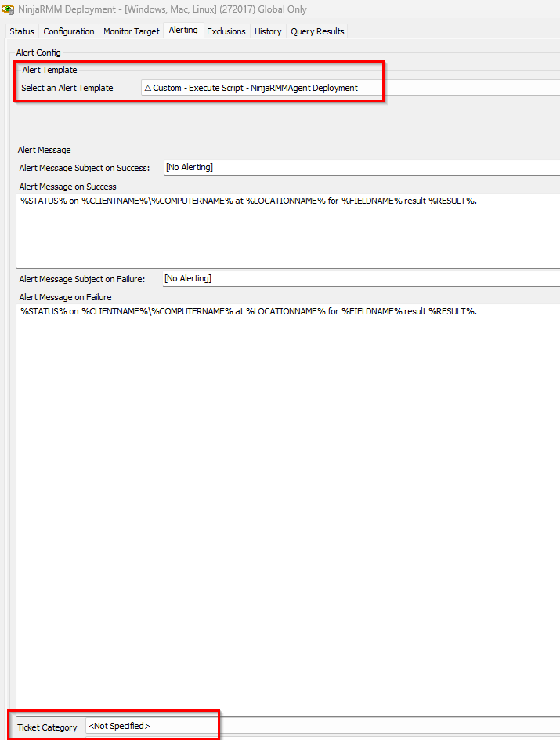Open the Ticket Category dropdown
The height and width of the screenshot is (740, 560).
(323, 727)
